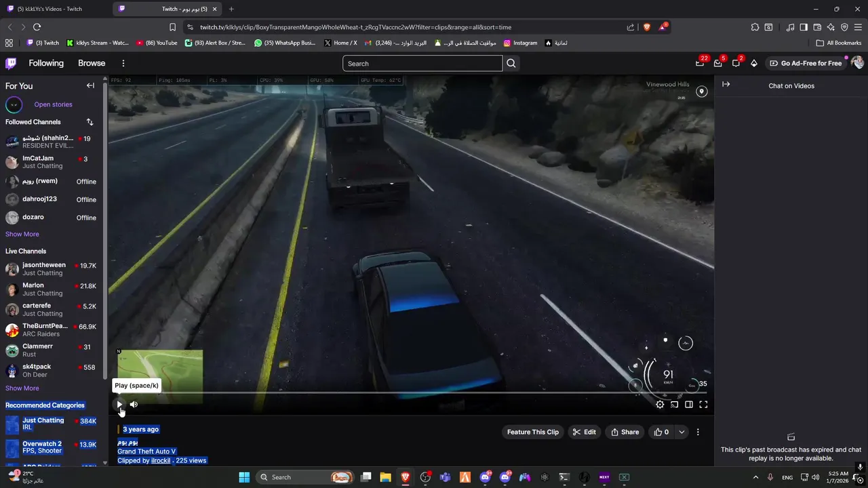Open clip player settings gear

660,405
